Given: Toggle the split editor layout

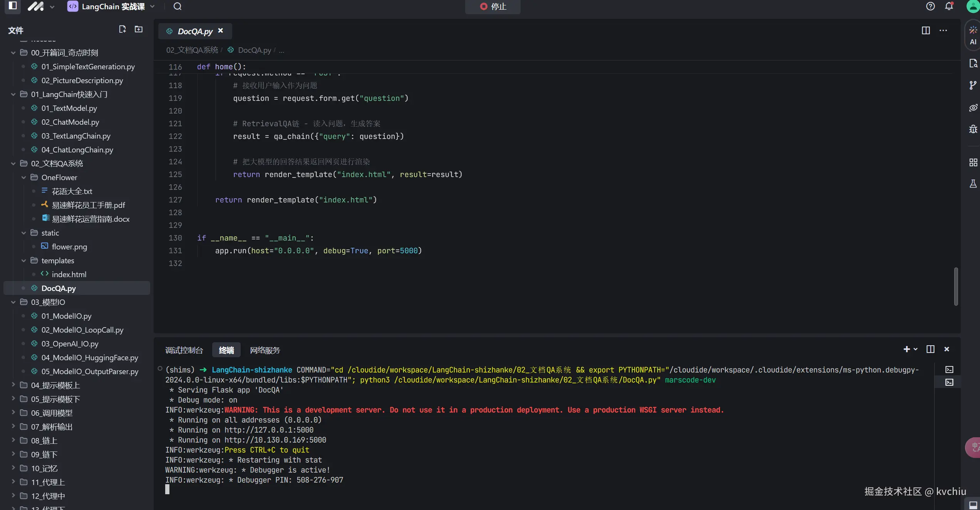Looking at the screenshot, I should [x=926, y=30].
